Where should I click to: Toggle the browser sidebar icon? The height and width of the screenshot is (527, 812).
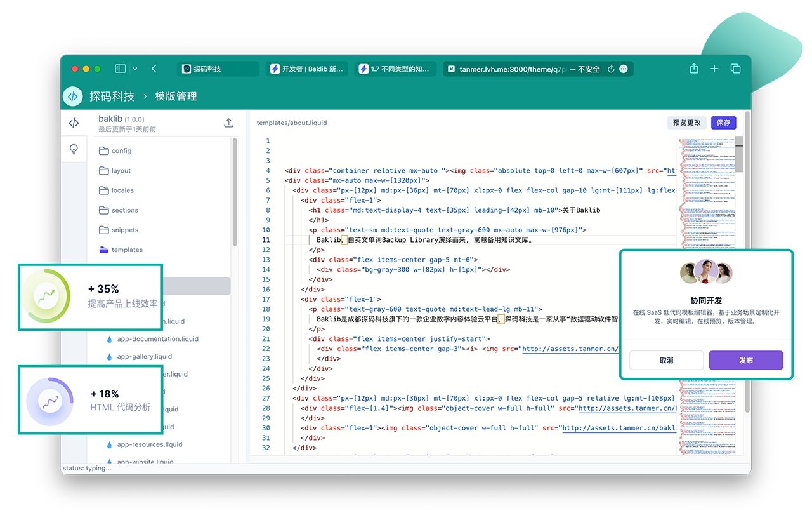pos(120,69)
